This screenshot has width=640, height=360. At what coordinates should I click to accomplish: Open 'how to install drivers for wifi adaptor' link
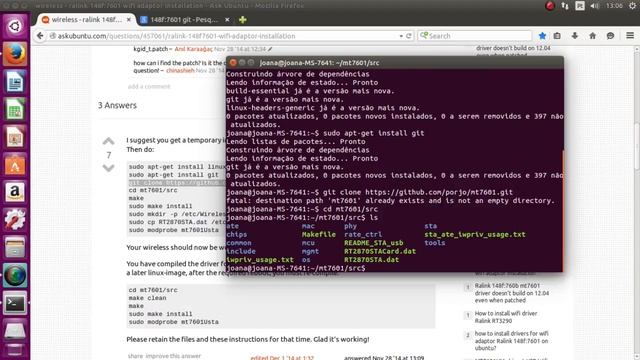tap(511, 341)
